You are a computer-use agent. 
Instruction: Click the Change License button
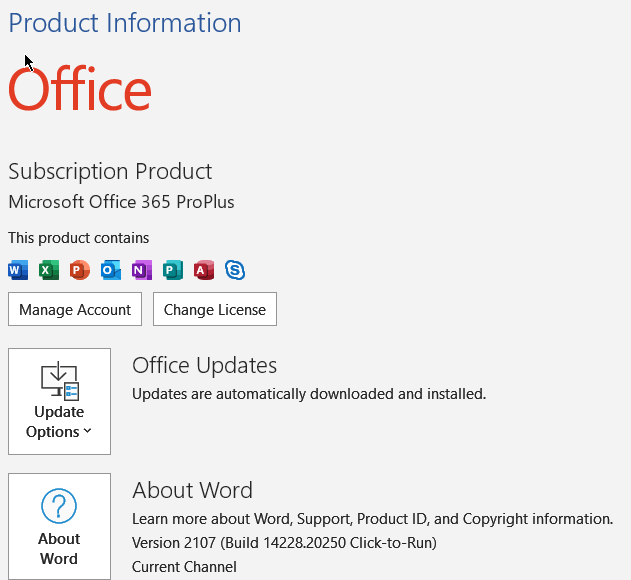(x=215, y=309)
